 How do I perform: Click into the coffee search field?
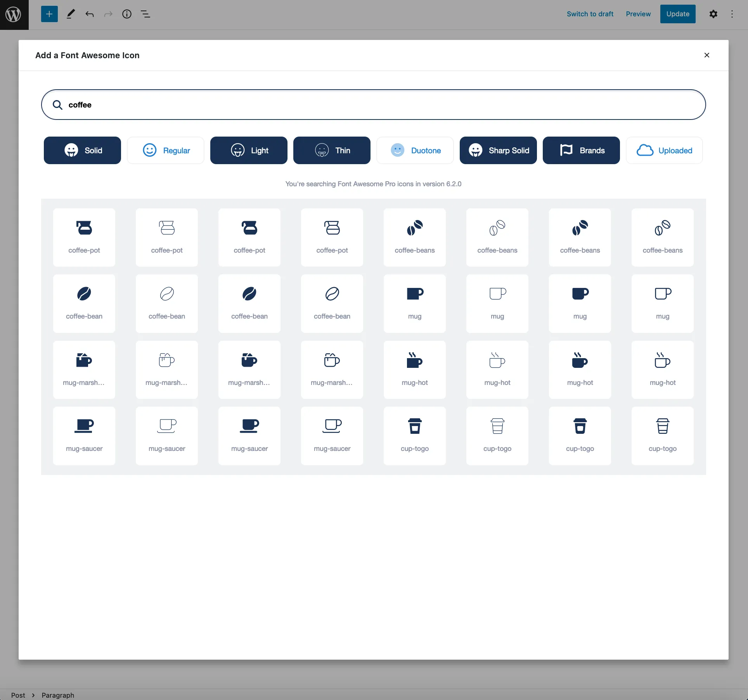[373, 105]
